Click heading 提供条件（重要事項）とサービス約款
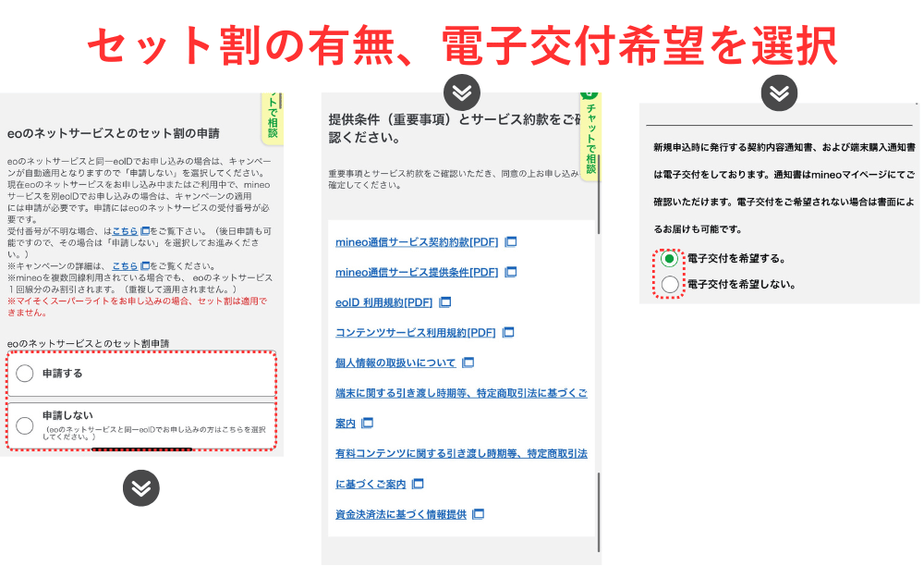The image size is (924, 578). [x=455, y=129]
